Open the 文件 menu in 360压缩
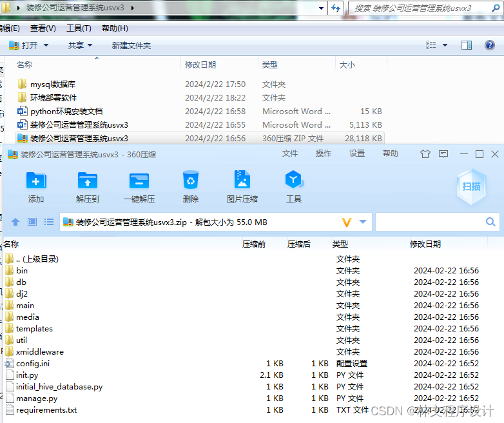Viewport: 504px width, 423px height. tap(290, 153)
